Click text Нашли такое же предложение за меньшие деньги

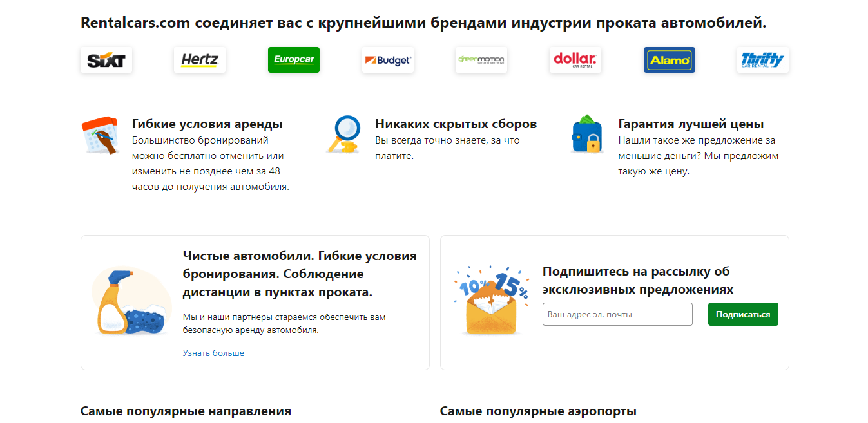[699, 156]
